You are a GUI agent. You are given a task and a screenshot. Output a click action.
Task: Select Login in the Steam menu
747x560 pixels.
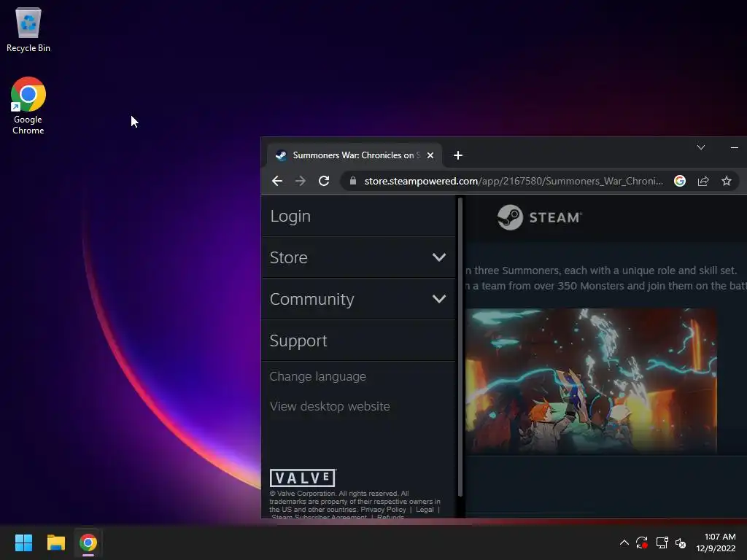[358, 216]
